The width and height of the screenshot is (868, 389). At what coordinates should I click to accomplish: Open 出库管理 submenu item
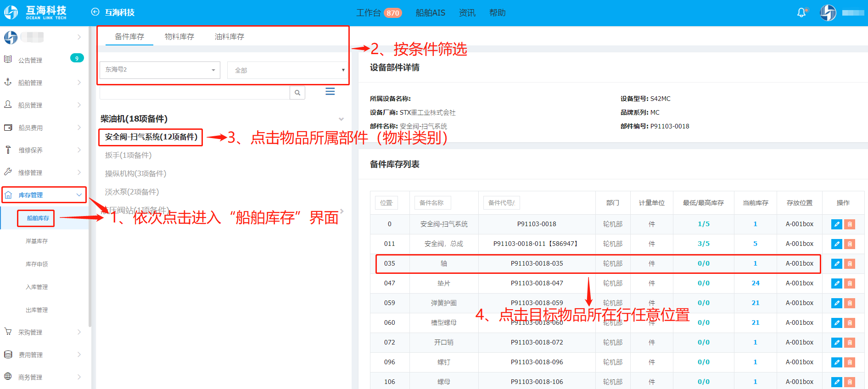(x=37, y=310)
